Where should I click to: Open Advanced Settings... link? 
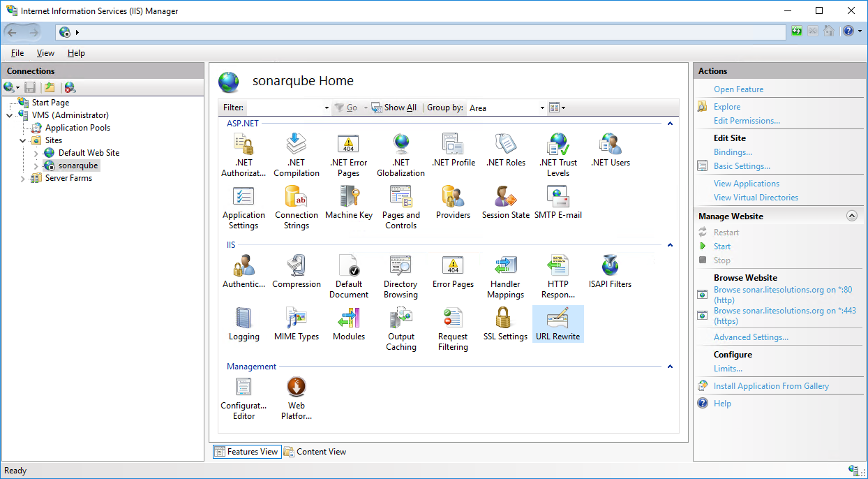pos(751,337)
